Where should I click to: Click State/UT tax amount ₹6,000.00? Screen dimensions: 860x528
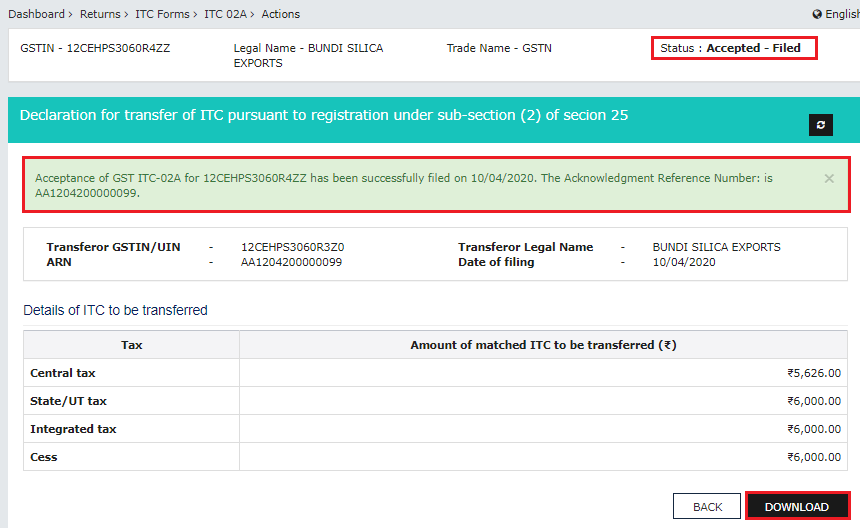(x=814, y=401)
